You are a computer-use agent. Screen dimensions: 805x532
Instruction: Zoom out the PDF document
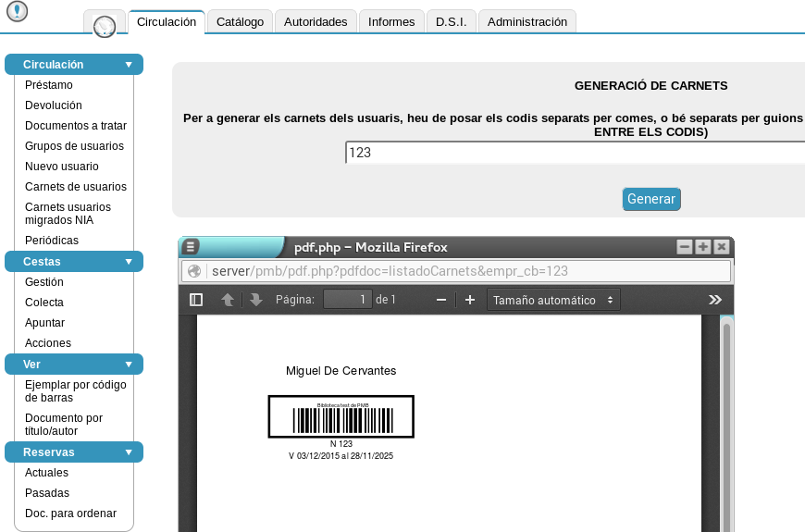pos(441,300)
